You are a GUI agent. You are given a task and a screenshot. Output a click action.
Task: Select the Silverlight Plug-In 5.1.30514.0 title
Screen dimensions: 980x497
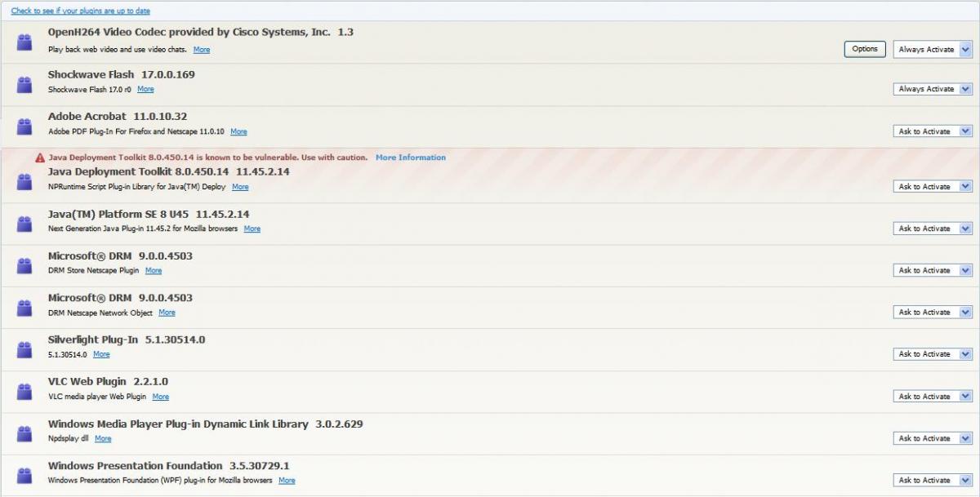pyautogui.click(x=127, y=339)
